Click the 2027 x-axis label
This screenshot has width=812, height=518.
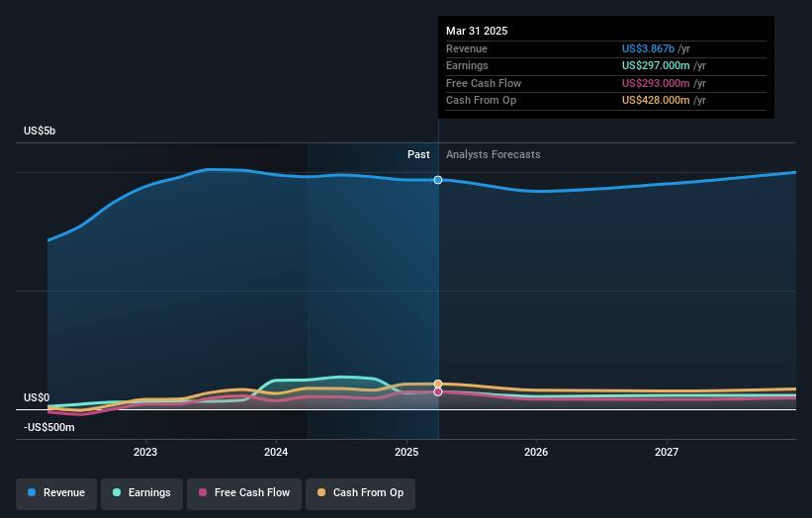667,452
